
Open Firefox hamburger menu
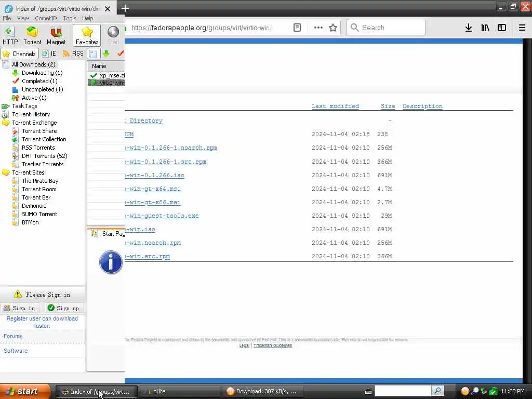point(522,28)
